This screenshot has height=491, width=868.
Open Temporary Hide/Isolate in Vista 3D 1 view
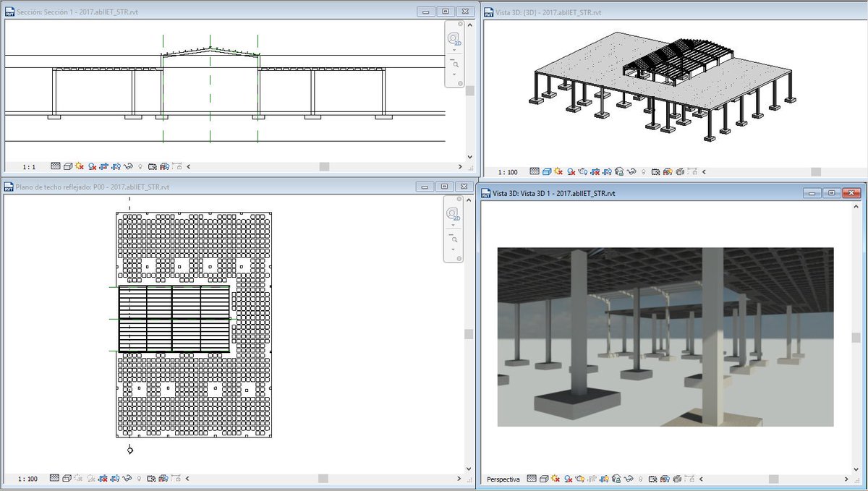(629, 479)
